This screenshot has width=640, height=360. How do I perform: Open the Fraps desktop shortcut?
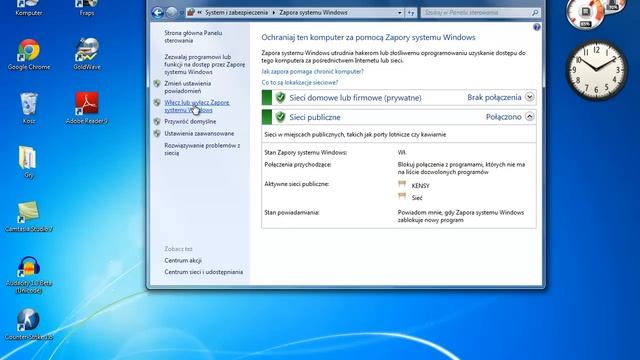pyautogui.click(x=87, y=8)
